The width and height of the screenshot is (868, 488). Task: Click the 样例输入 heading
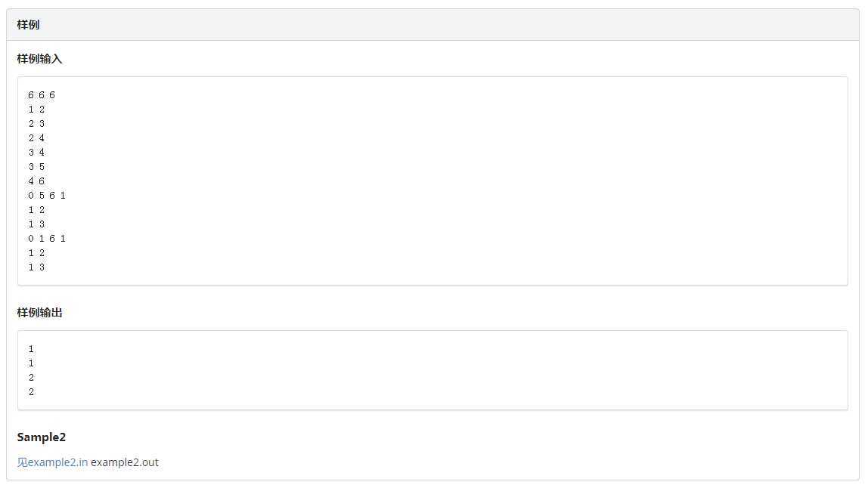pos(39,59)
